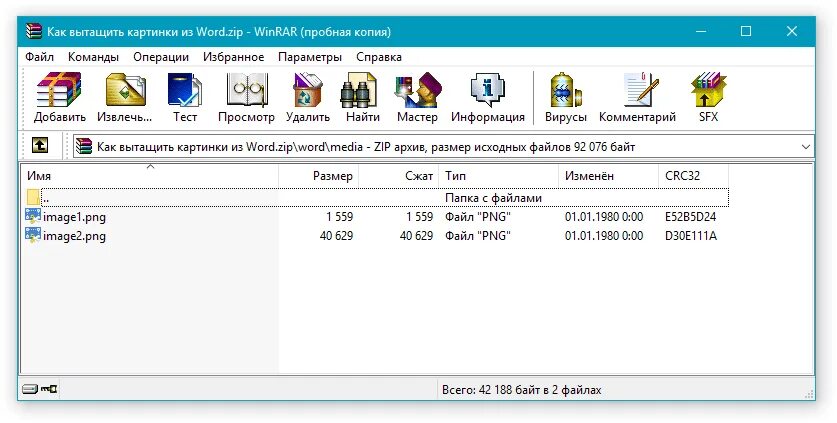This screenshot has height=423, width=837.
Task: Click the image2.png file icon
Action: tap(33, 236)
